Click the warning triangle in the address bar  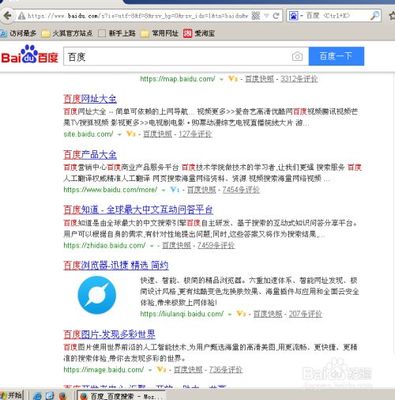(21, 16)
